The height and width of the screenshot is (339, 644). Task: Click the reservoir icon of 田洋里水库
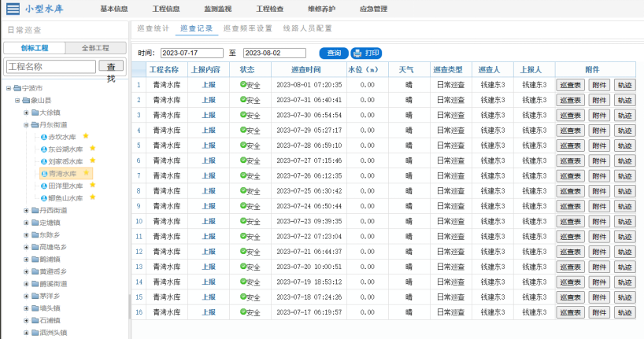coord(44,186)
